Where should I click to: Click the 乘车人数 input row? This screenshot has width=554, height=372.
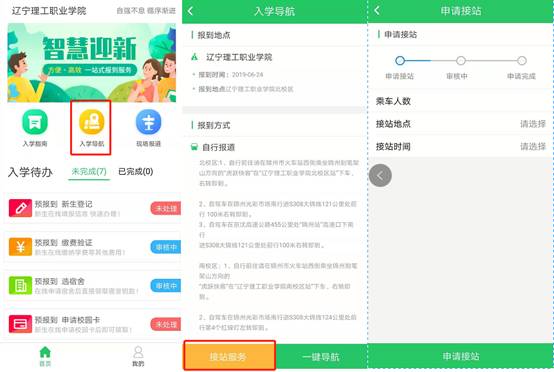click(x=460, y=101)
